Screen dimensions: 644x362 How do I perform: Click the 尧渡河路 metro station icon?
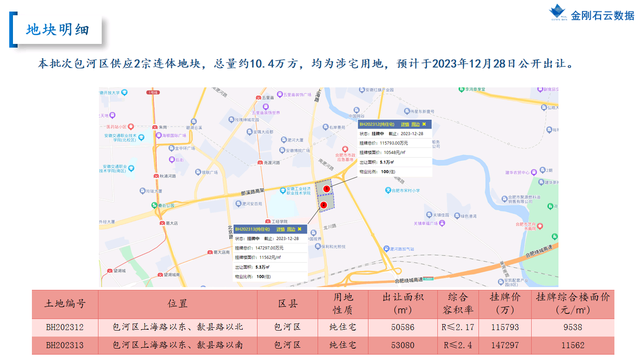pos(260,163)
